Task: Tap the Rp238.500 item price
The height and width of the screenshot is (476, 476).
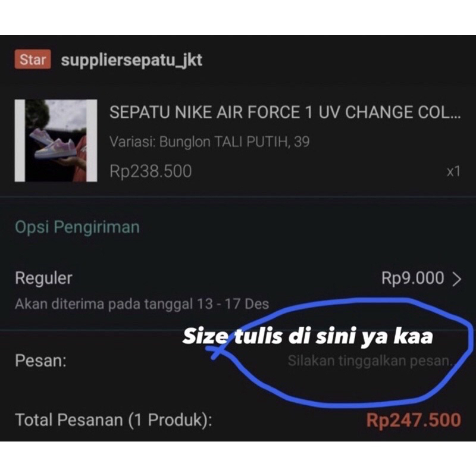Action: (x=151, y=171)
